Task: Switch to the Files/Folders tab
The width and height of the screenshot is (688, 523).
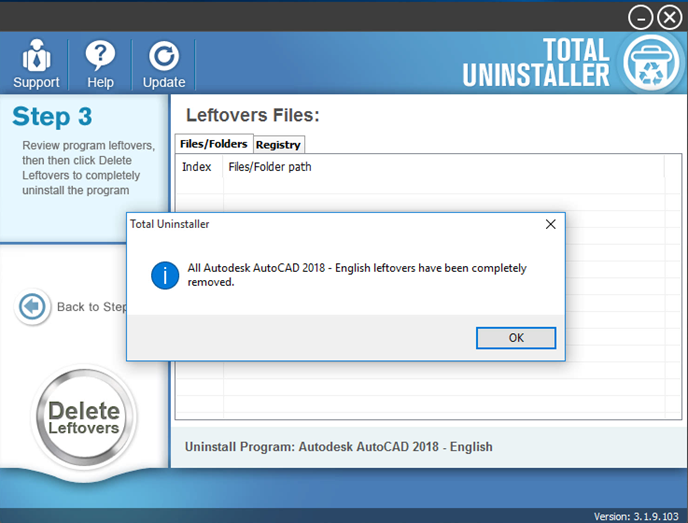Action: tap(214, 144)
